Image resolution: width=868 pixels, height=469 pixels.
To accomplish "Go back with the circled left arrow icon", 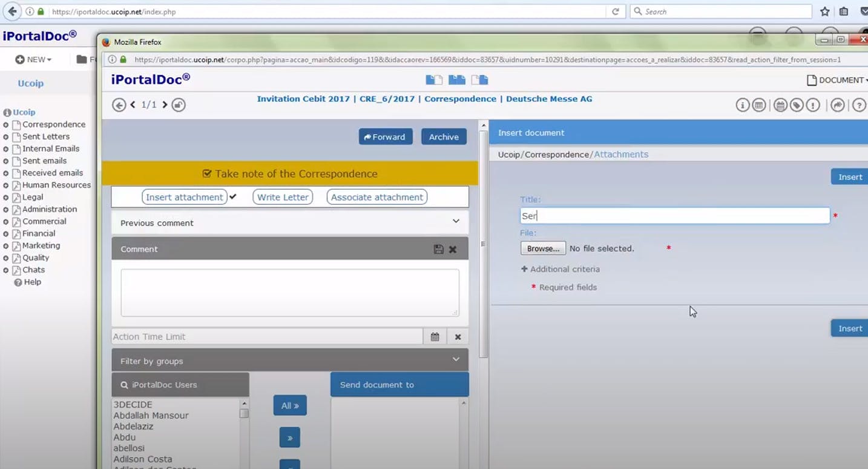I will point(119,105).
